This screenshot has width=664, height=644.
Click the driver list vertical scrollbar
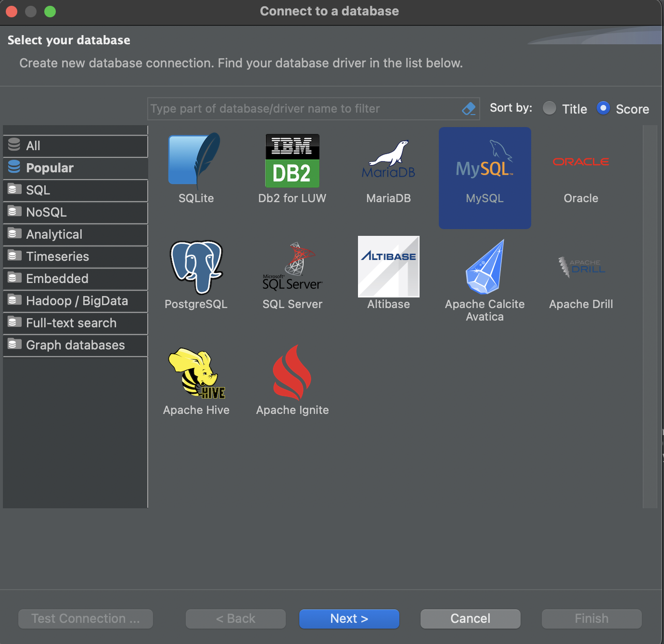coord(650,316)
